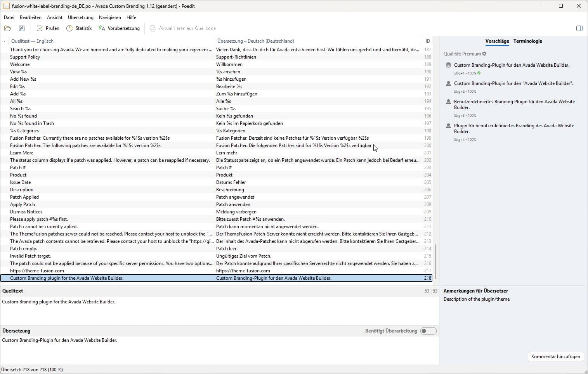This screenshot has width=588, height=374.
Task: Select the 'Patch #' source row
Action: click(216, 168)
